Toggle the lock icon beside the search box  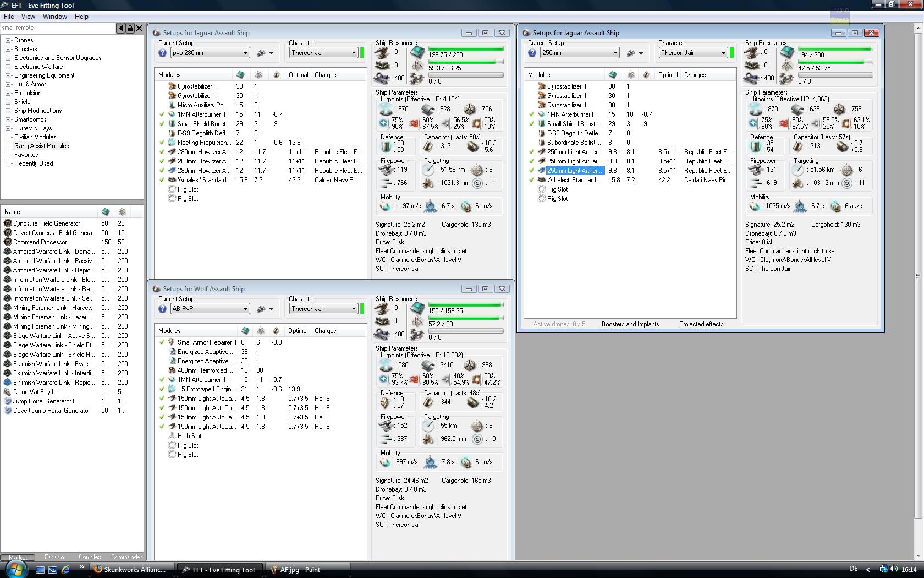[130, 28]
